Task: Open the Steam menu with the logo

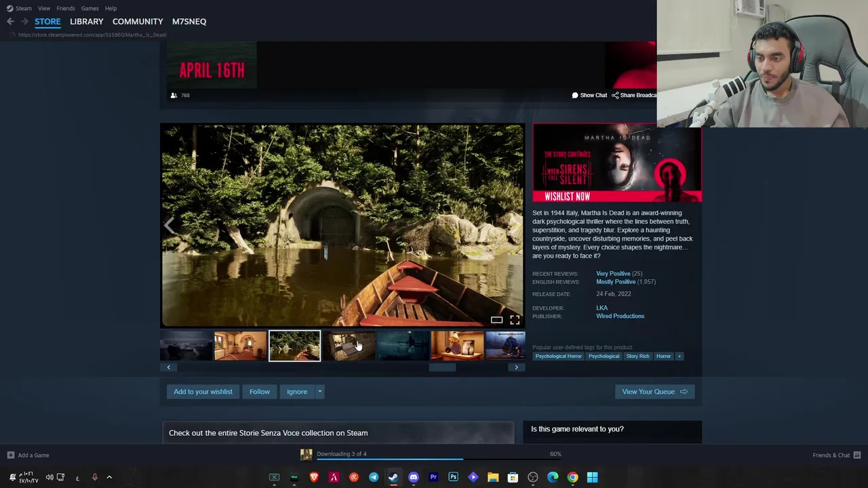Action: click(19, 8)
